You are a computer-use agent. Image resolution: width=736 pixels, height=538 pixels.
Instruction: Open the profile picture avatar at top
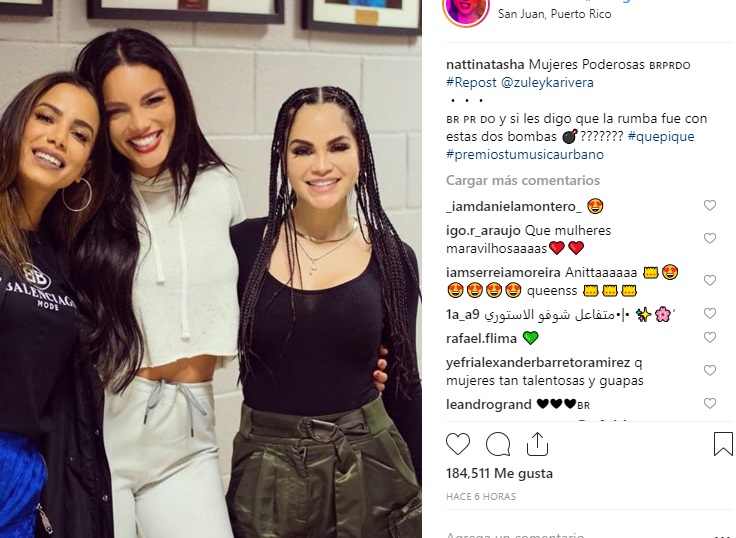tap(466, 8)
